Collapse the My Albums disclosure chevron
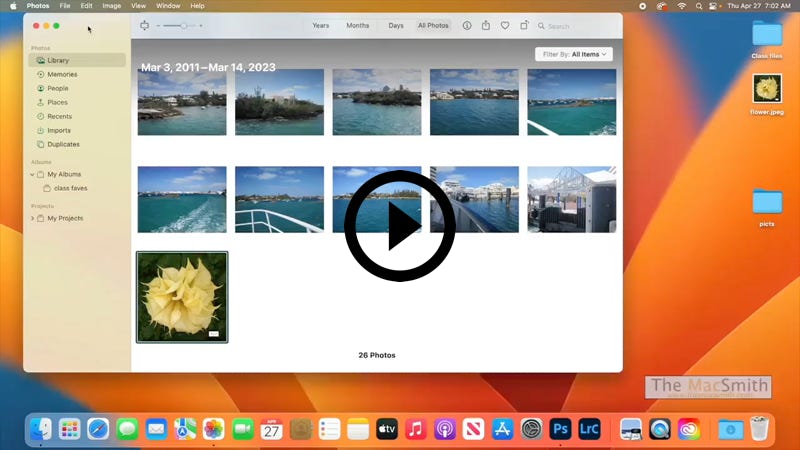 [32, 174]
